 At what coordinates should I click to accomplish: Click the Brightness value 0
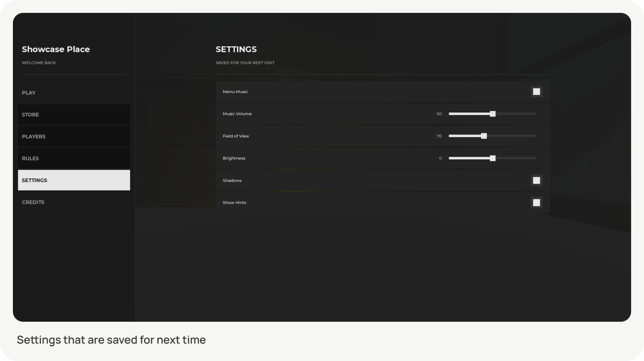pyautogui.click(x=440, y=158)
